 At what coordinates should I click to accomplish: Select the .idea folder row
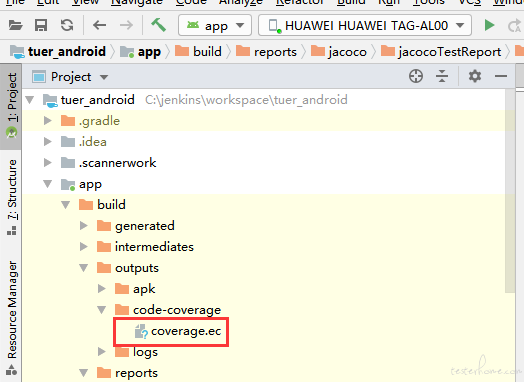pyautogui.click(x=264, y=142)
